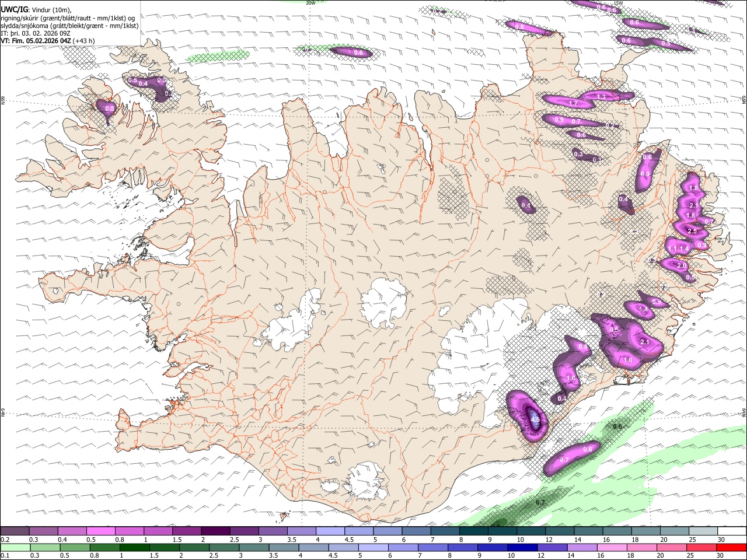Click the pale grey 25 snow legend swatch
This screenshot has width=747, height=560.
coord(704,531)
